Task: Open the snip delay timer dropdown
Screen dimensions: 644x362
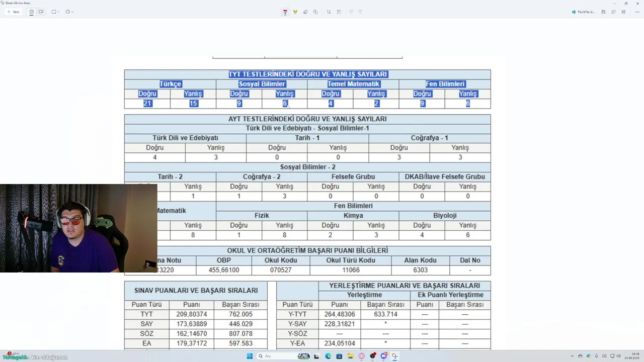Action: pyautogui.click(x=69, y=12)
